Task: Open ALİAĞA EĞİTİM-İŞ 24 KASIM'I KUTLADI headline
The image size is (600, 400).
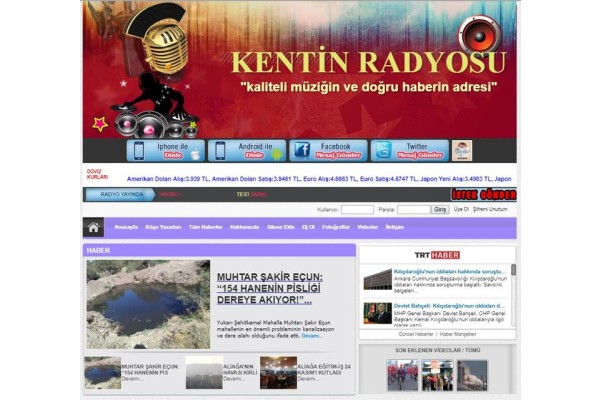Action: 324,369
